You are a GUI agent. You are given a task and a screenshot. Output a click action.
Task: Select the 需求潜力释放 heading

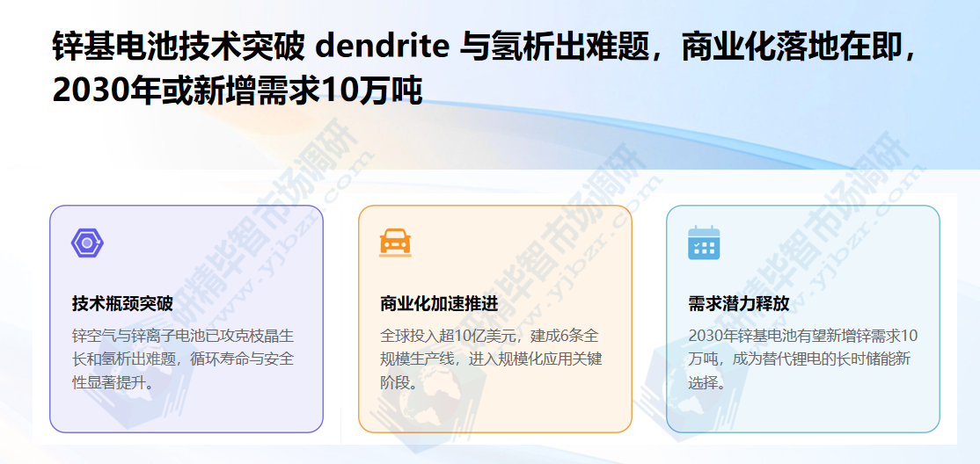point(739,303)
